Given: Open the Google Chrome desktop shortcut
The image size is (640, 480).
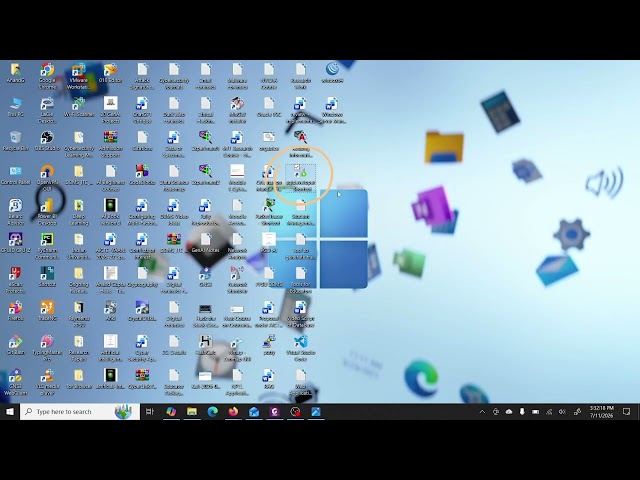Looking at the screenshot, I should (x=47, y=76).
